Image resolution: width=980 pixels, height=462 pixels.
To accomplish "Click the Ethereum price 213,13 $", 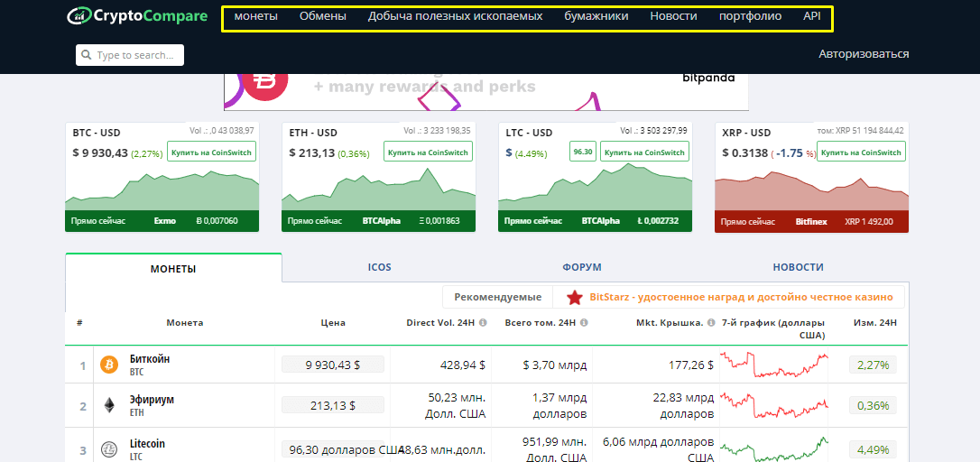I will [x=332, y=405].
